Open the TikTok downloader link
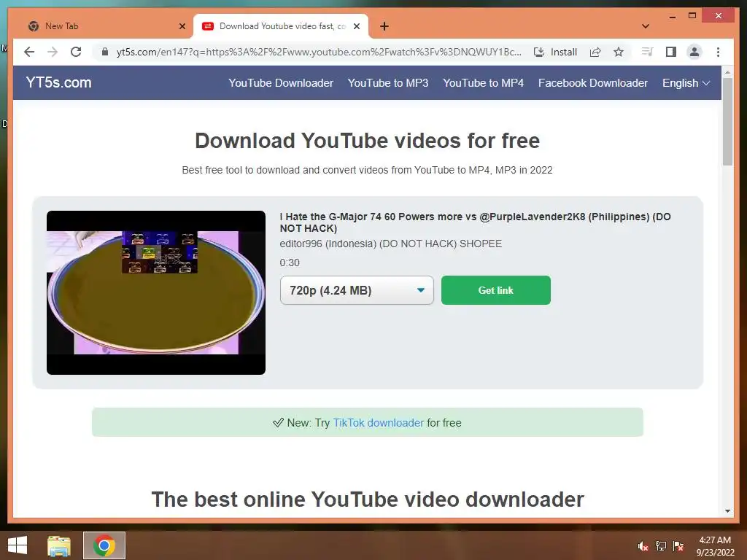 [x=378, y=422]
